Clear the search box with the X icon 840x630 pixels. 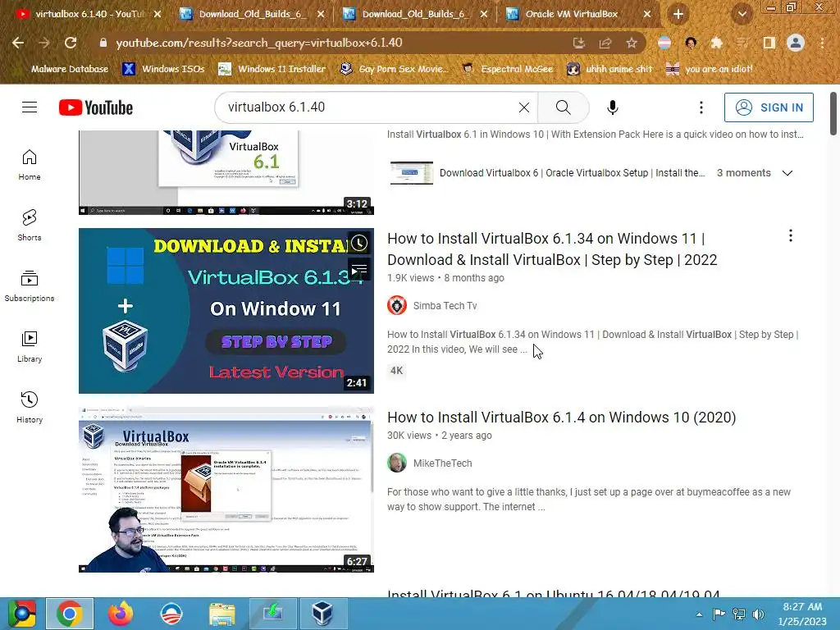(x=524, y=107)
